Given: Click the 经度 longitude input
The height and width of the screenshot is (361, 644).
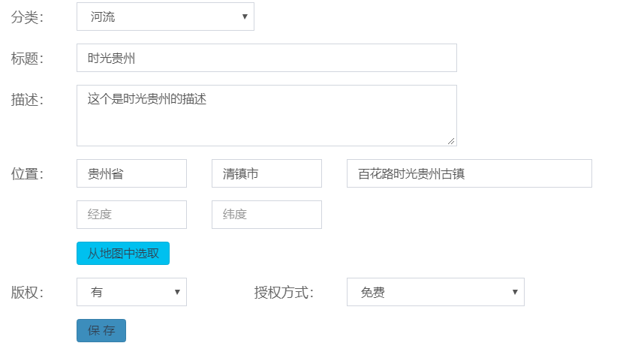Looking at the screenshot, I should point(131,215).
